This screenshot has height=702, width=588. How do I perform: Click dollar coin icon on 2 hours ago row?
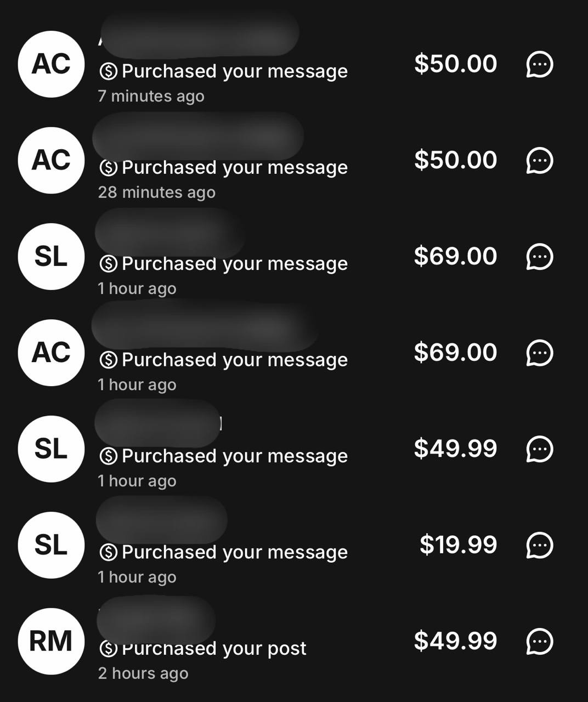tap(109, 649)
